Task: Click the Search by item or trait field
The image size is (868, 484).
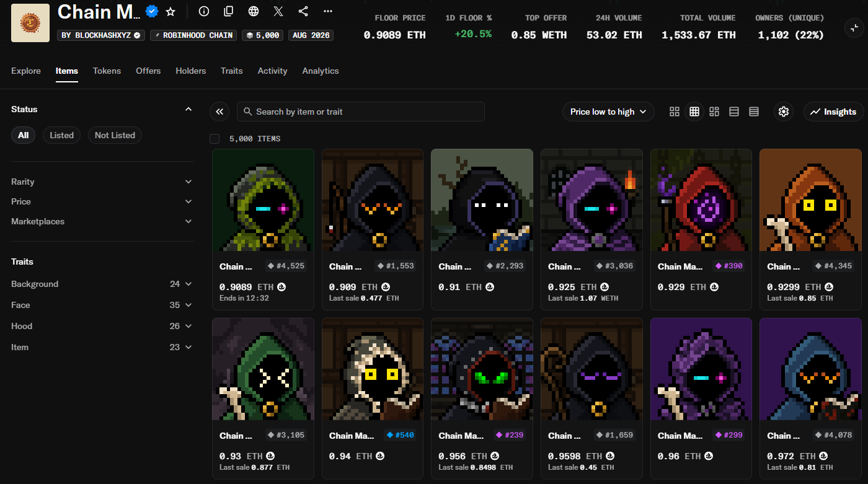Action: pos(361,112)
